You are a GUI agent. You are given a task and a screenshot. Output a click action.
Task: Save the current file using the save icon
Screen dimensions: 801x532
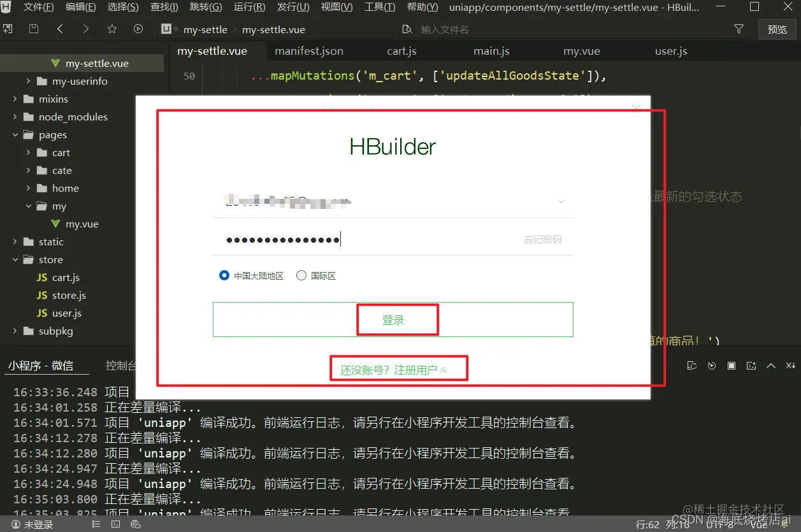(33, 29)
